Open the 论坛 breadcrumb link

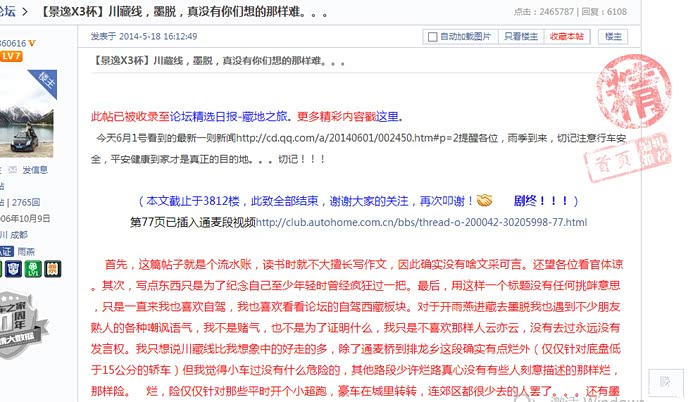(x=14, y=12)
